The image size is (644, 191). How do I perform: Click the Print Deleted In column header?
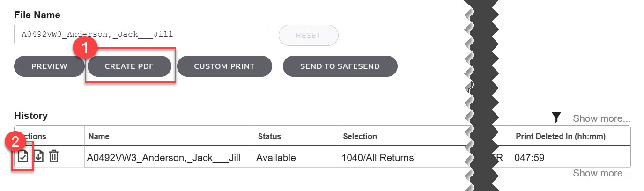point(560,136)
